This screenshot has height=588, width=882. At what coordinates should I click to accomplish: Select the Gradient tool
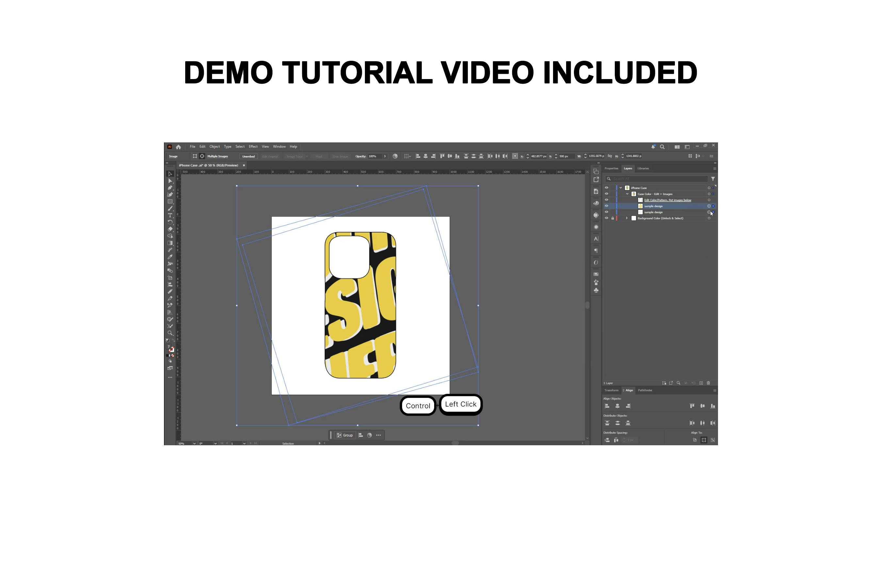pos(170,243)
